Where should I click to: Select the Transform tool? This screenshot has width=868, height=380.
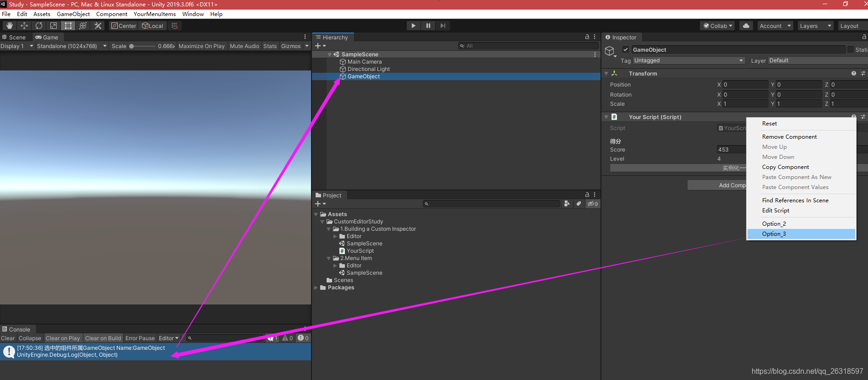(83, 26)
